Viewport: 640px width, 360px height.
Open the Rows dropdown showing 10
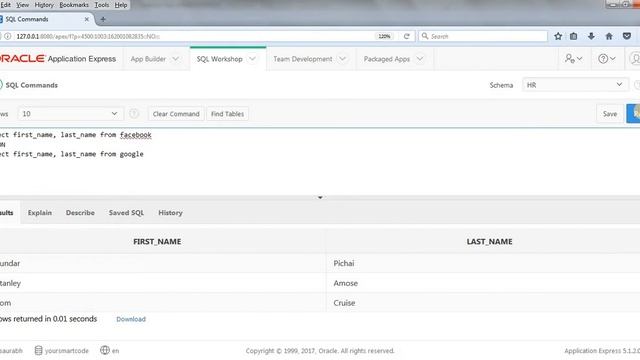click(70, 114)
